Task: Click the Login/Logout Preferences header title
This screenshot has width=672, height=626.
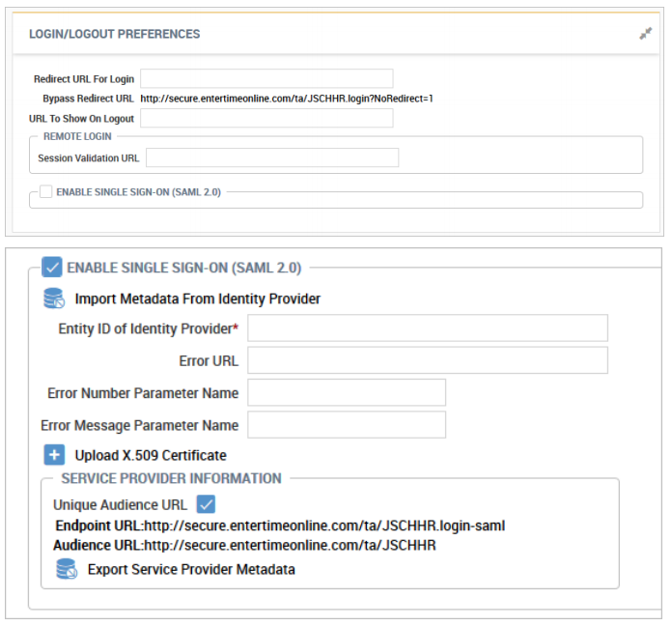Action: click(115, 34)
